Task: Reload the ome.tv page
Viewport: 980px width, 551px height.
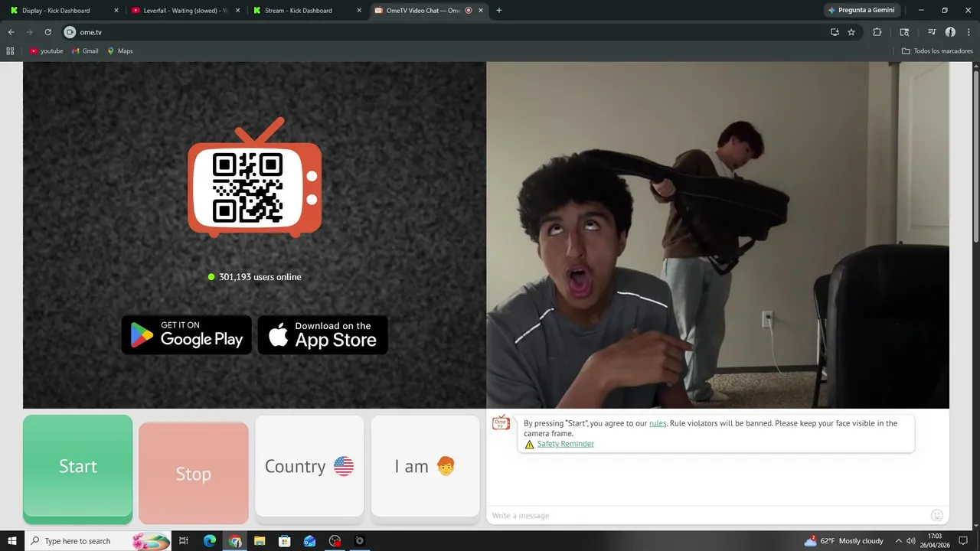Action: coord(47,32)
